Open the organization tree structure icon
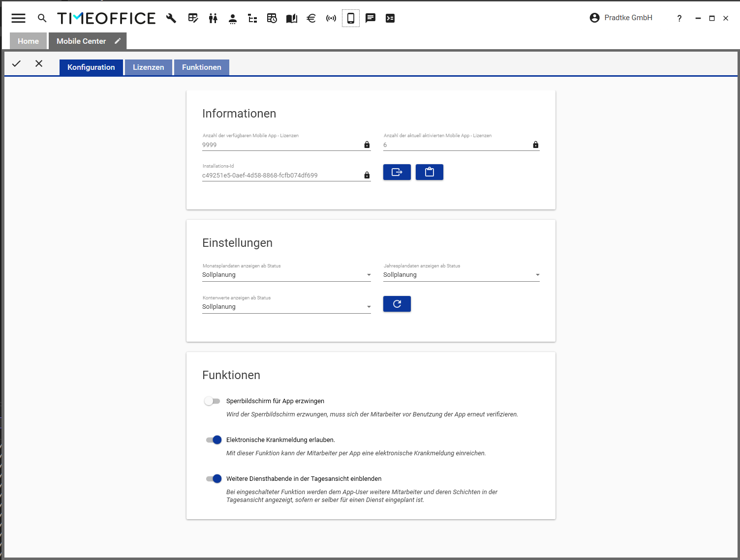The height and width of the screenshot is (560, 740). (252, 19)
